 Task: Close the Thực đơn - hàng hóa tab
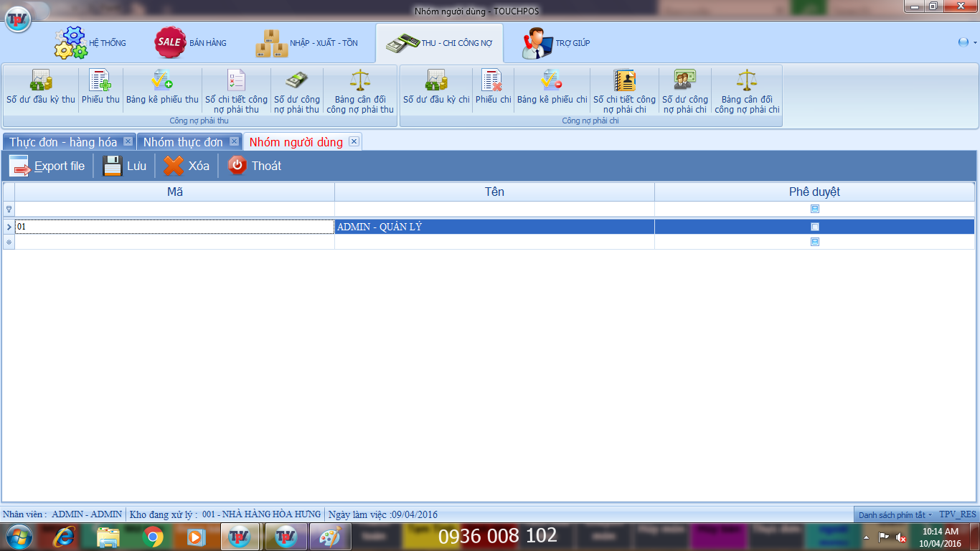pos(128,141)
